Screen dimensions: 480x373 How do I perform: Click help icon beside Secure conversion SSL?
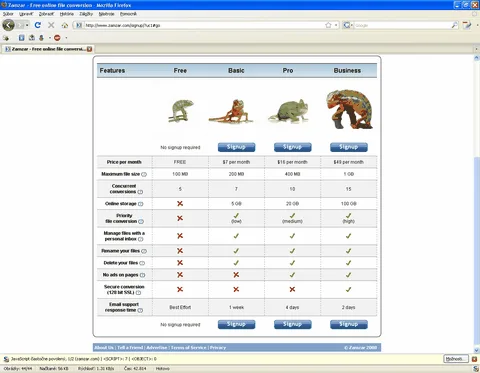[x=138, y=293]
